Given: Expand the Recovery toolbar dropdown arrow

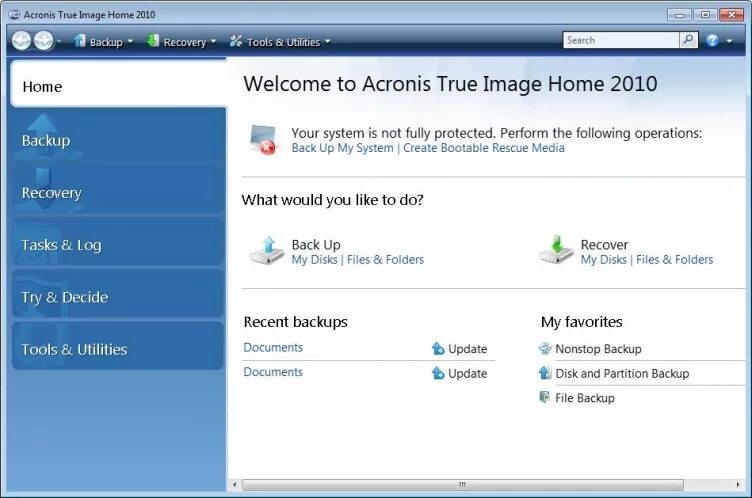Looking at the screenshot, I should (213, 42).
